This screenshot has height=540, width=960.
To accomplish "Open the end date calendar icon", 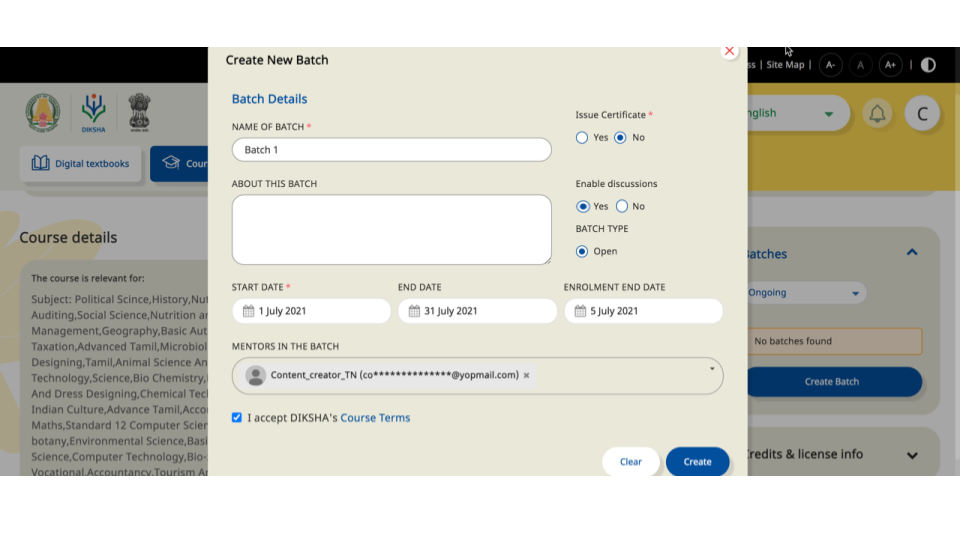I will click(x=415, y=311).
